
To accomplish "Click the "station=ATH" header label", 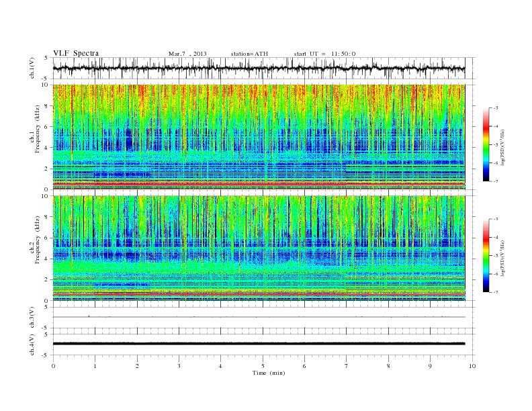I will tap(249, 54).
